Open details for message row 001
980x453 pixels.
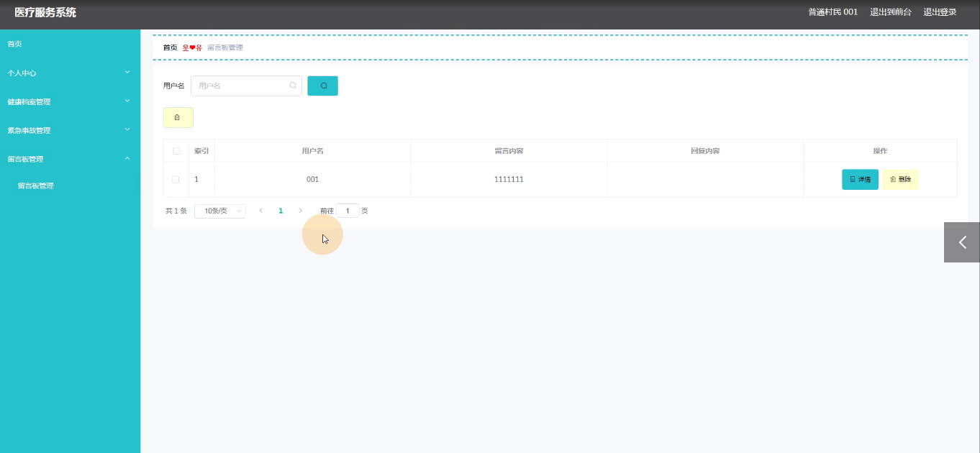860,179
